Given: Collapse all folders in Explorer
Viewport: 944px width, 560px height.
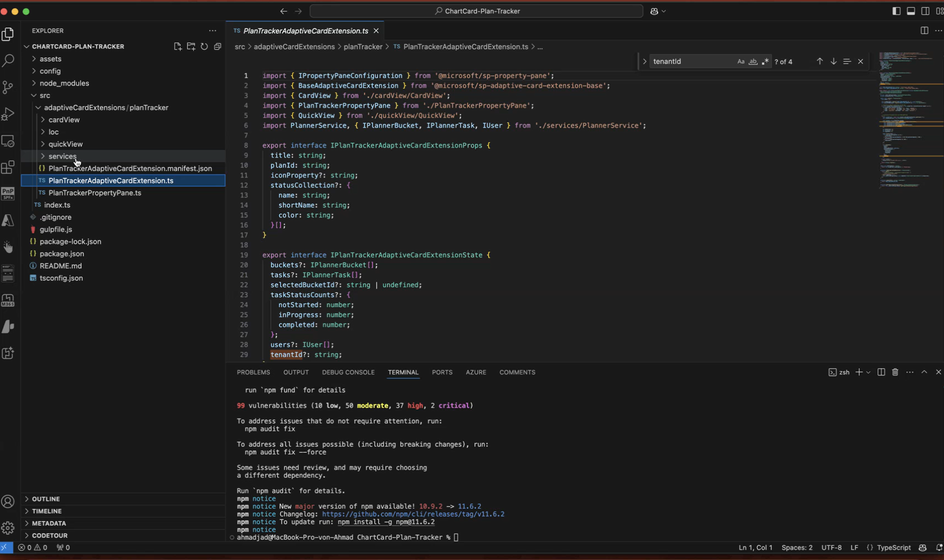Looking at the screenshot, I should click(217, 46).
